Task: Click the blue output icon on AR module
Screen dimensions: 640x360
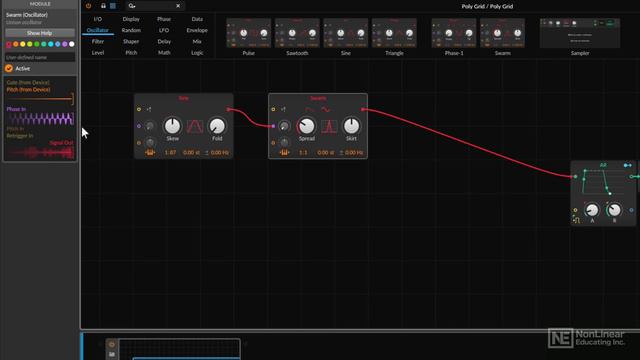Action: tap(628, 165)
